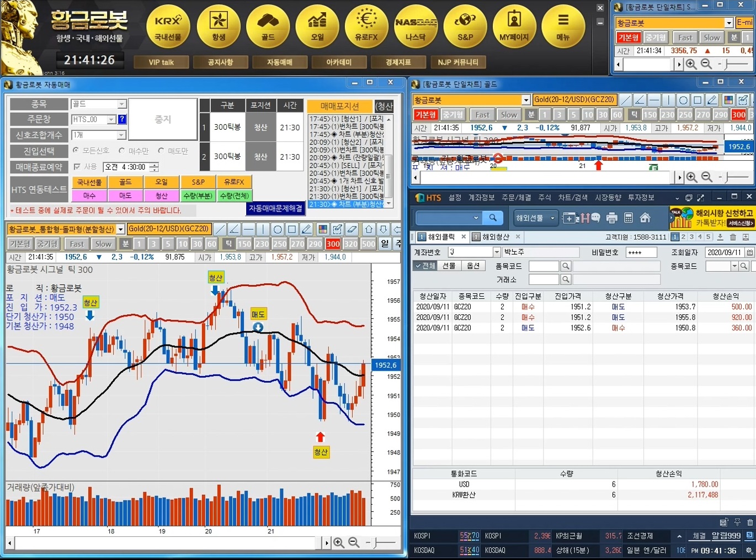Expand the 해외선물 dropdown in HTS toolbar

pyautogui.click(x=535, y=218)
